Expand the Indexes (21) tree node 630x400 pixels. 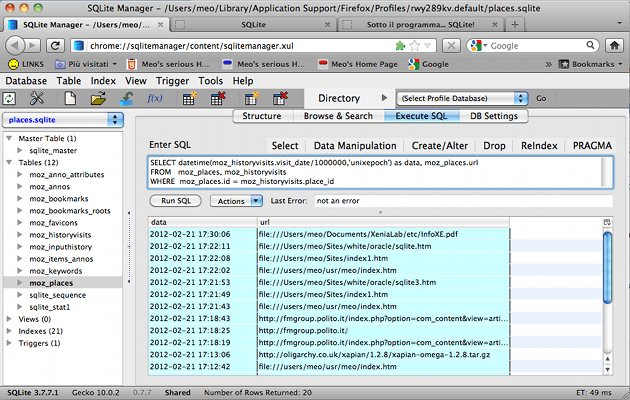coord(9,331)
